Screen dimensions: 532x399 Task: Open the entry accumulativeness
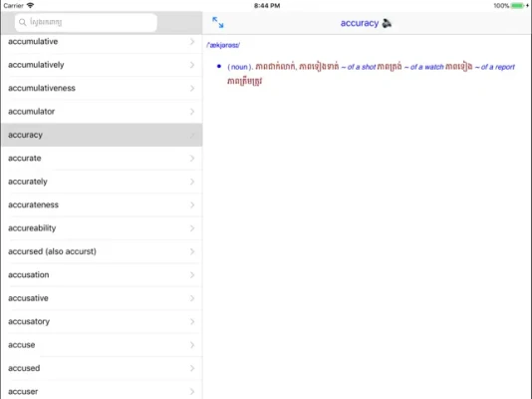click(x=102, y=89)
